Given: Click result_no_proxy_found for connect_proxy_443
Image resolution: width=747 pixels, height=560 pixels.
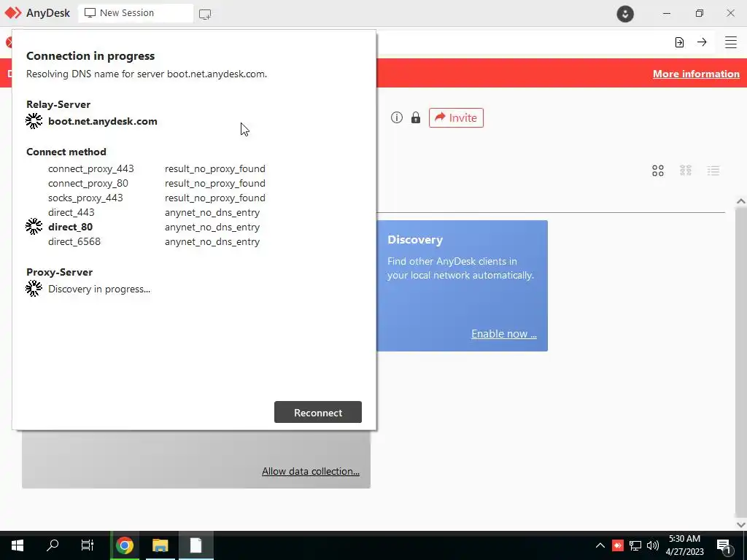Looking at the screenshot, I should 215,168.
